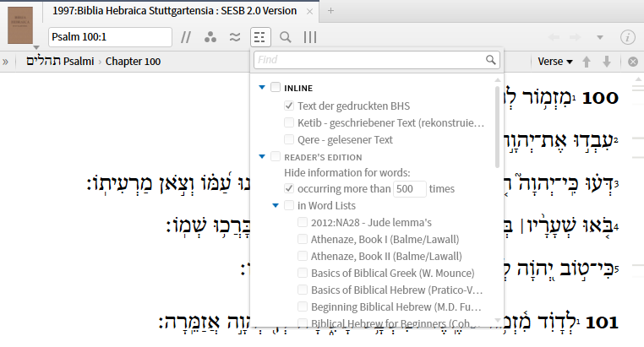Check Basics of Biblical Hebrew (Pratico-V…)
644x347 pixels.
(303, 290)
